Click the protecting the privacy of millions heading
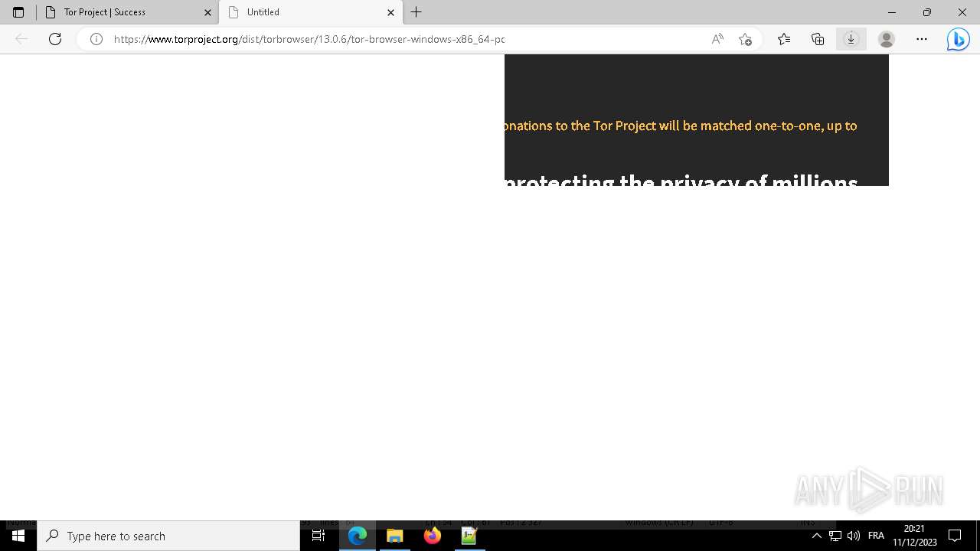The width and height of the screenshot is (980, 551). 681,181
